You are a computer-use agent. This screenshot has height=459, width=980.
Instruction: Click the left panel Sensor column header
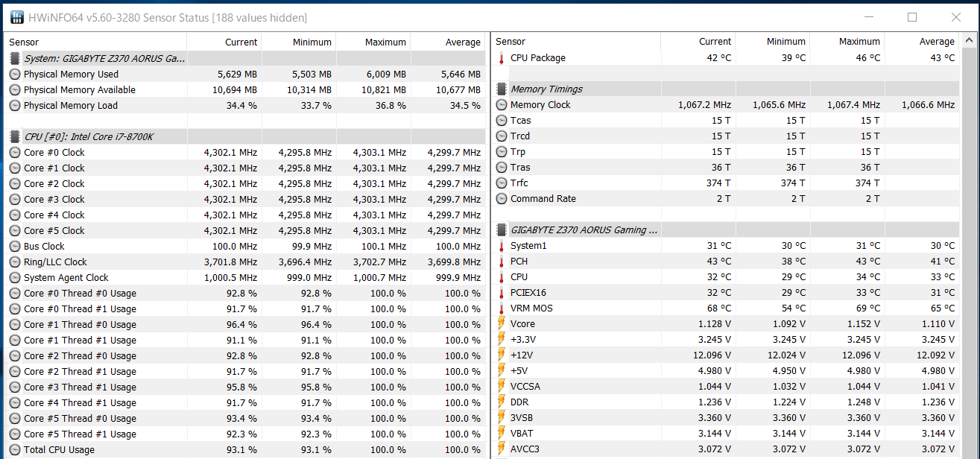click(x=95, y=42)
